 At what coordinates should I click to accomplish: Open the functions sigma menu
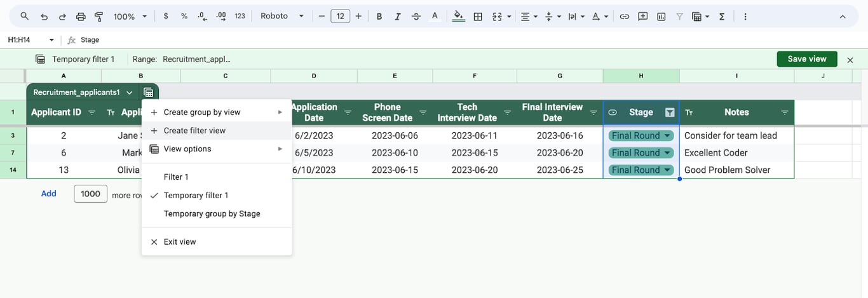pos(722,17)
